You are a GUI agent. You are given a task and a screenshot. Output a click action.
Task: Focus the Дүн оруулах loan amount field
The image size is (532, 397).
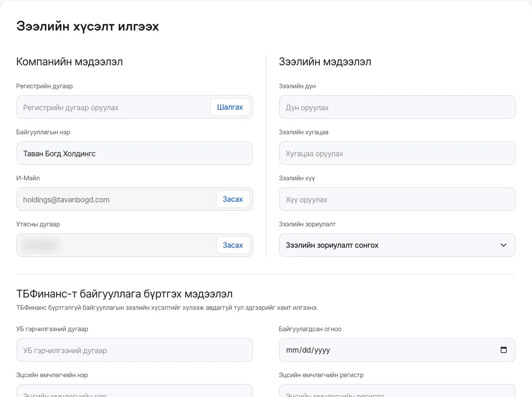[397, 107]
